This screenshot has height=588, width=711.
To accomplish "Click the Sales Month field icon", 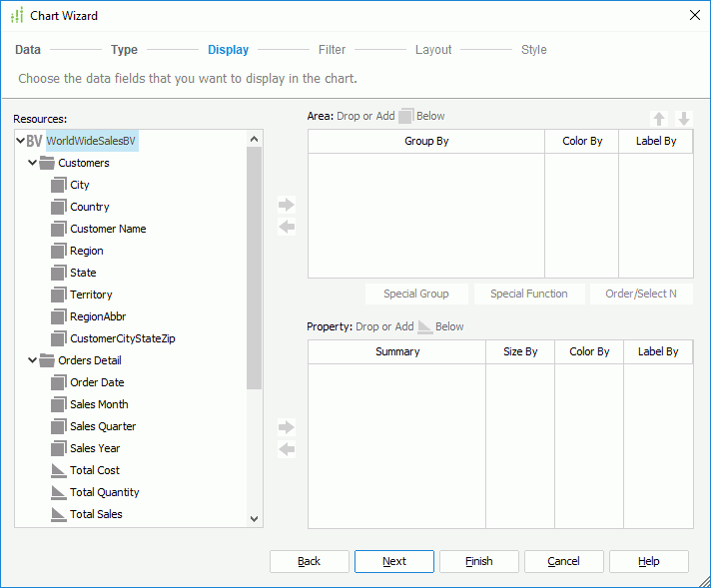I will (59, 404).
